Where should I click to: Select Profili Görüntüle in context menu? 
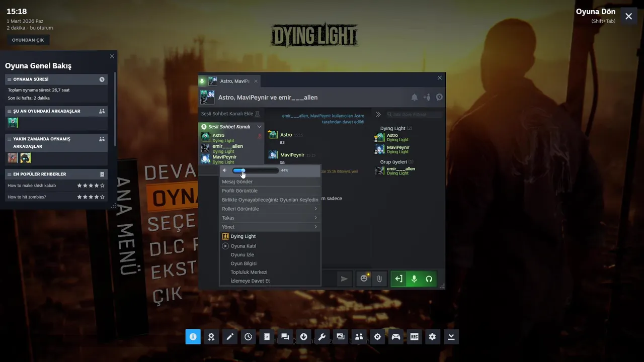coord(270,191)
